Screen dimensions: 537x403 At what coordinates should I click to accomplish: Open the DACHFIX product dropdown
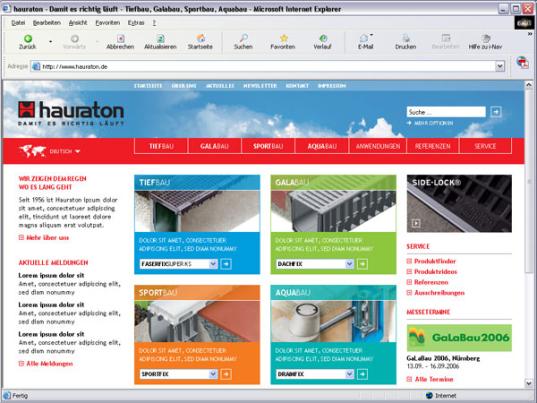[349, 264]
